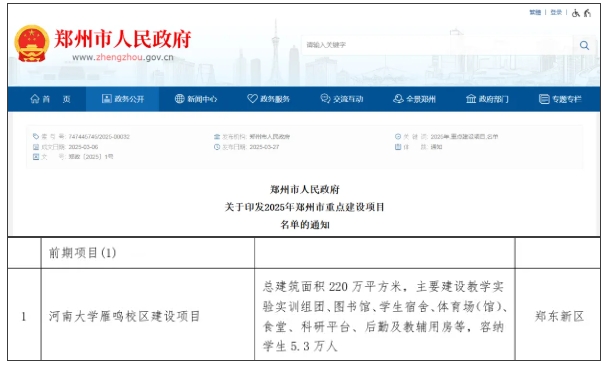Open the 登录 login link

(x=556, y=13)
